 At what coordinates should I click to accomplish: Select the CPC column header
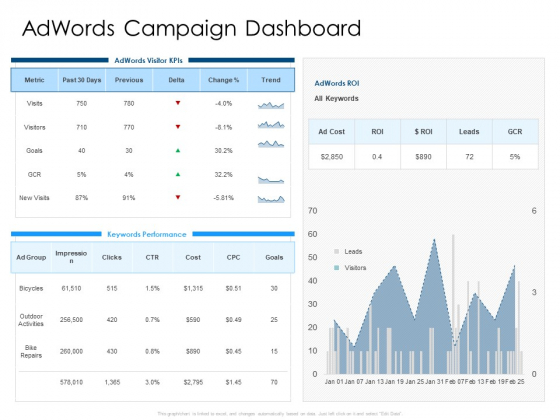pyautogui.click(x=234, y=257)
